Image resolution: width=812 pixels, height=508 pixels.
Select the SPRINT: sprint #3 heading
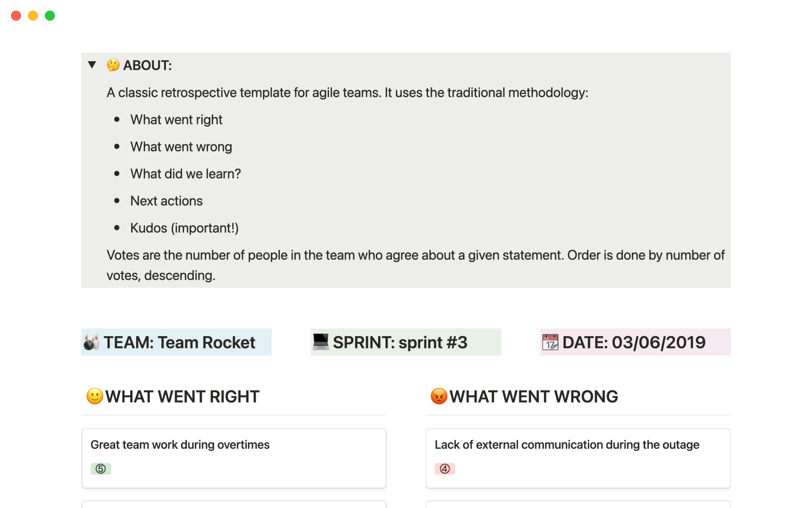tap(400, 342)
